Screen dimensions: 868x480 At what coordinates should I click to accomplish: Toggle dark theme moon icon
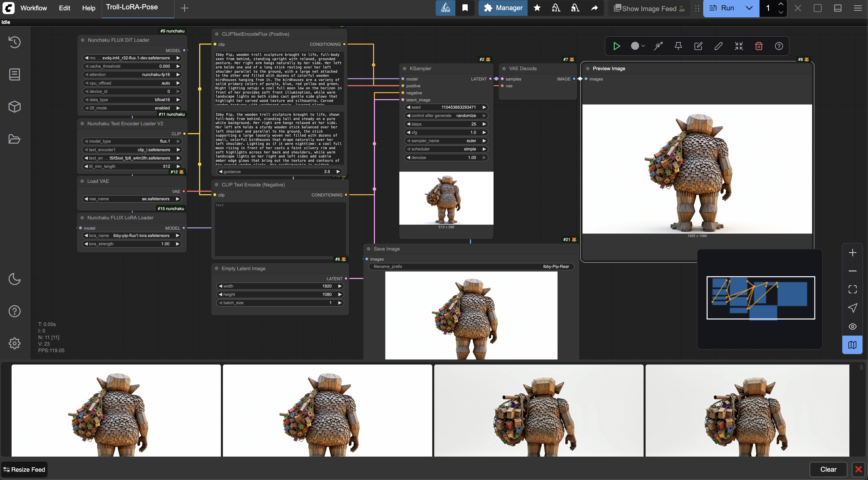pos(15,279)
